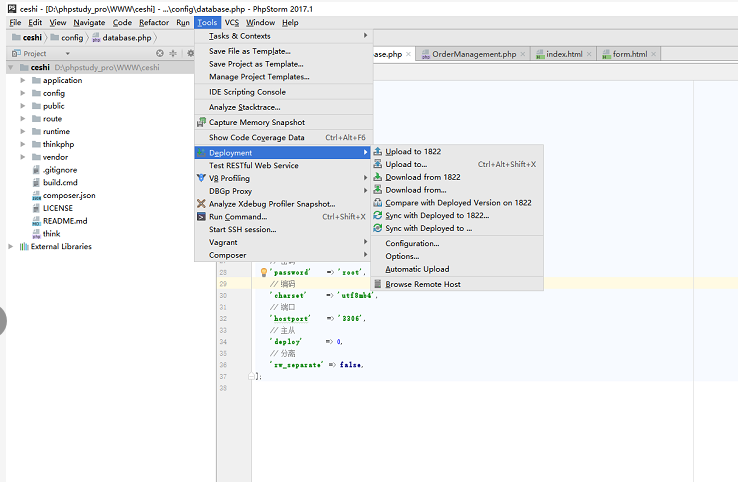Expand the thinkphp folder
Screen dimensions: 738x482
(22, 144)
